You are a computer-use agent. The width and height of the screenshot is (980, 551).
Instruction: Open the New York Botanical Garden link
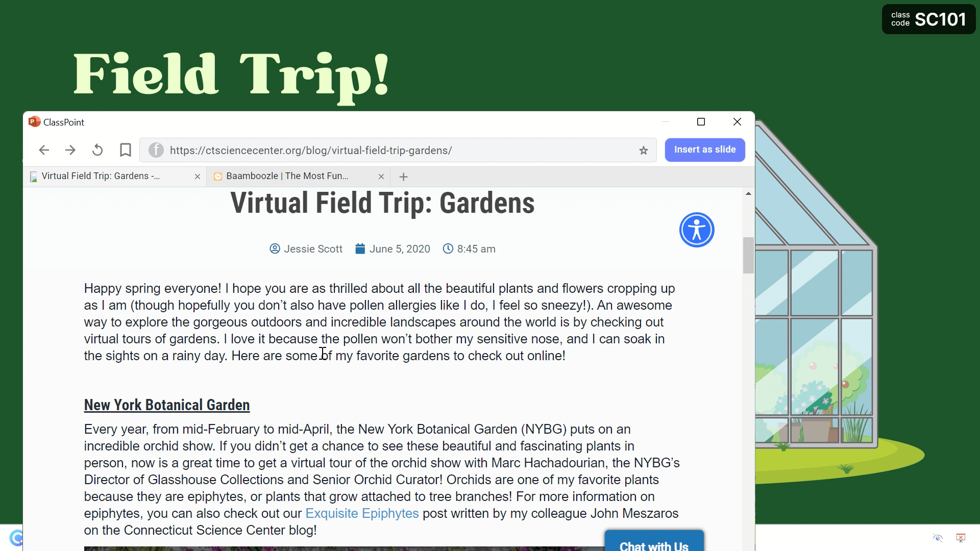pos(166,405)
